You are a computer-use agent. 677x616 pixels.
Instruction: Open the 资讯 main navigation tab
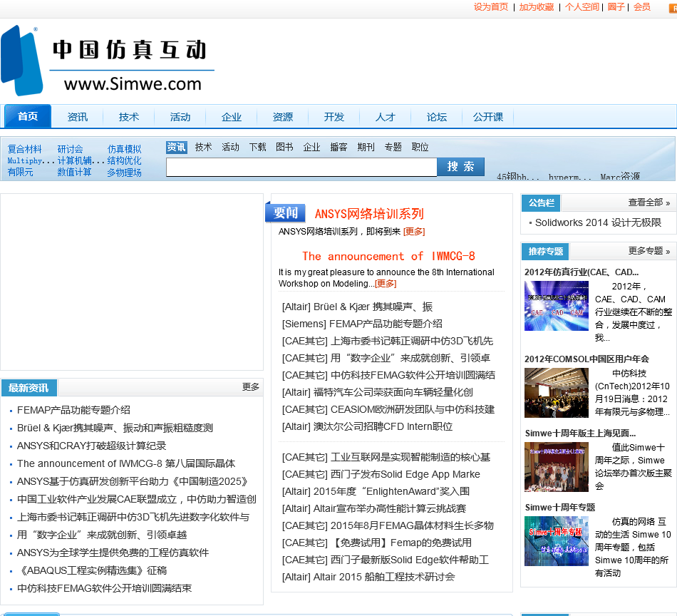77,117
